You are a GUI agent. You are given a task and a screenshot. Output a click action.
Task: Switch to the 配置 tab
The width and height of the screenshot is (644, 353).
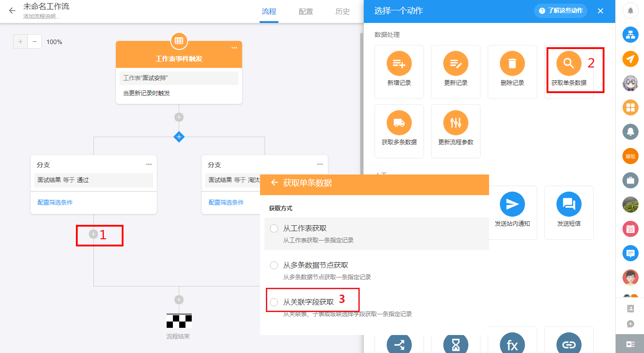coord(306,12)
